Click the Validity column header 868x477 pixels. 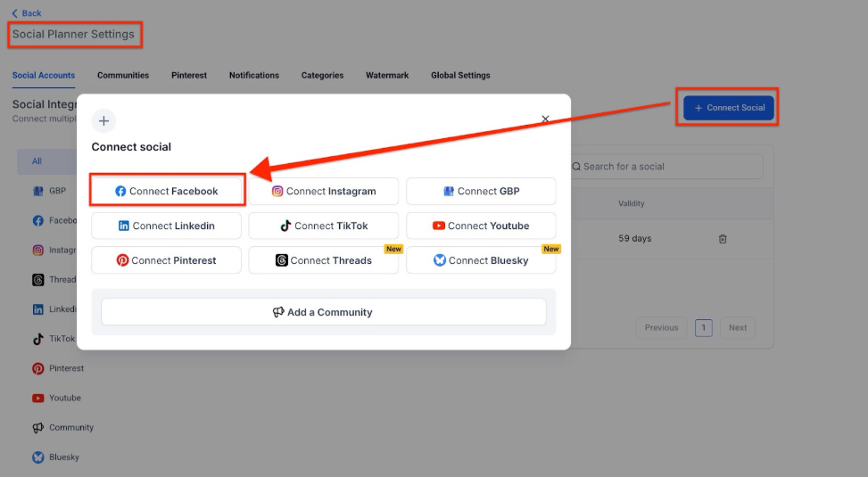pyautogui.click(x=631, y=203)
